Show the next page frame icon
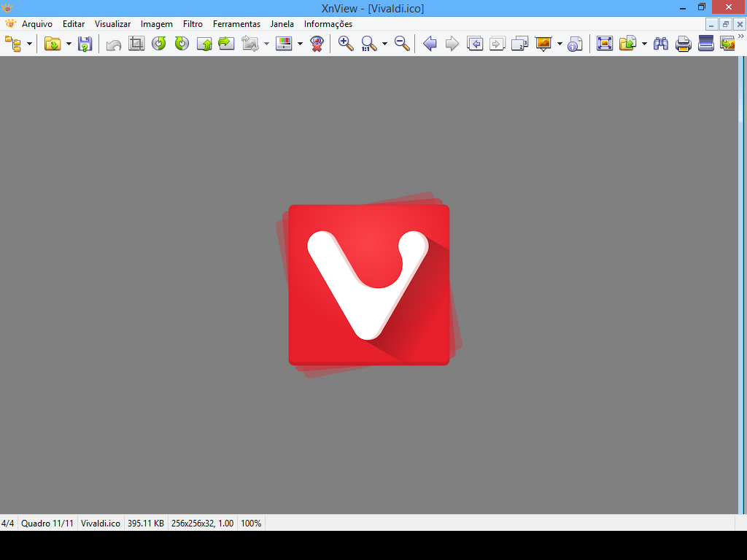Viewport: 747px width, 560px height. point(497,44)
